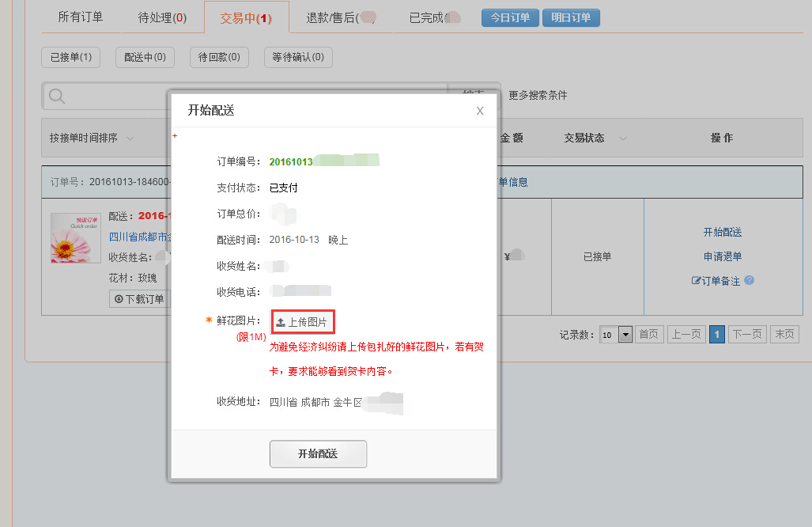Select the 等待确认 status filter
812x527 pixels.
pos(297,57)
